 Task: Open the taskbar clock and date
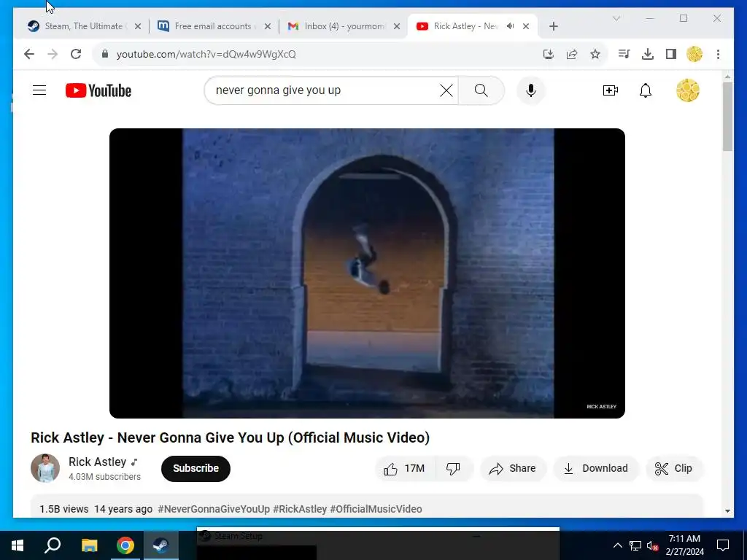coord(684,545)
